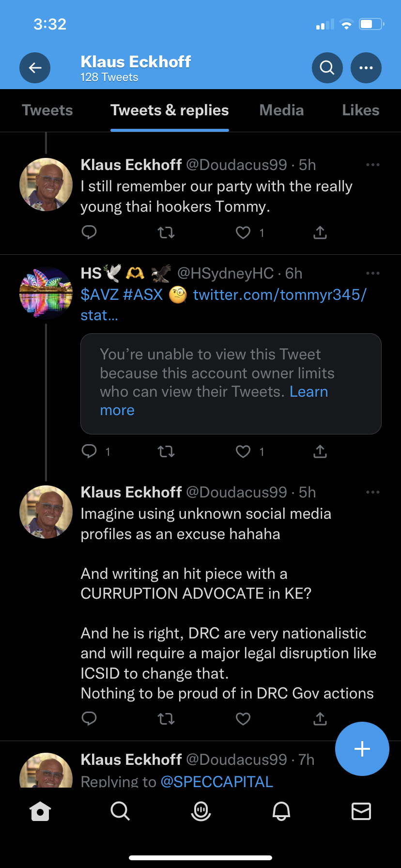Reply to the HS $AVZ tweet
401x868 pixels.
pos(90,452)
